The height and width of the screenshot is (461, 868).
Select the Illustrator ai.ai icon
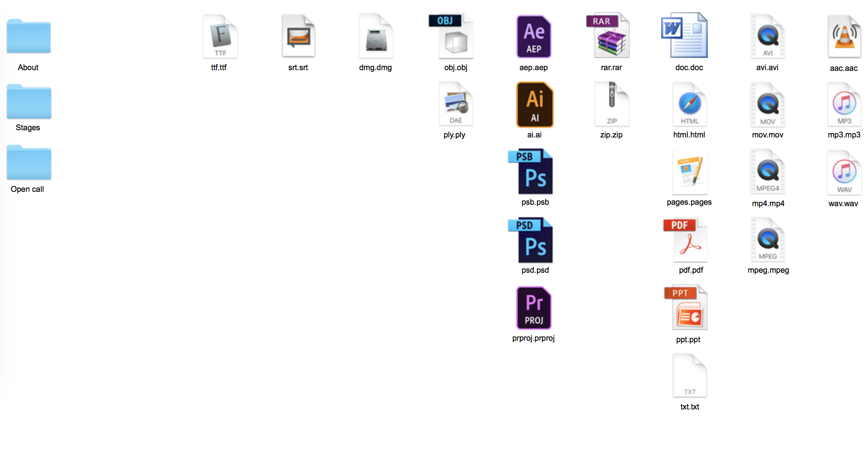(x=535, y=105)
